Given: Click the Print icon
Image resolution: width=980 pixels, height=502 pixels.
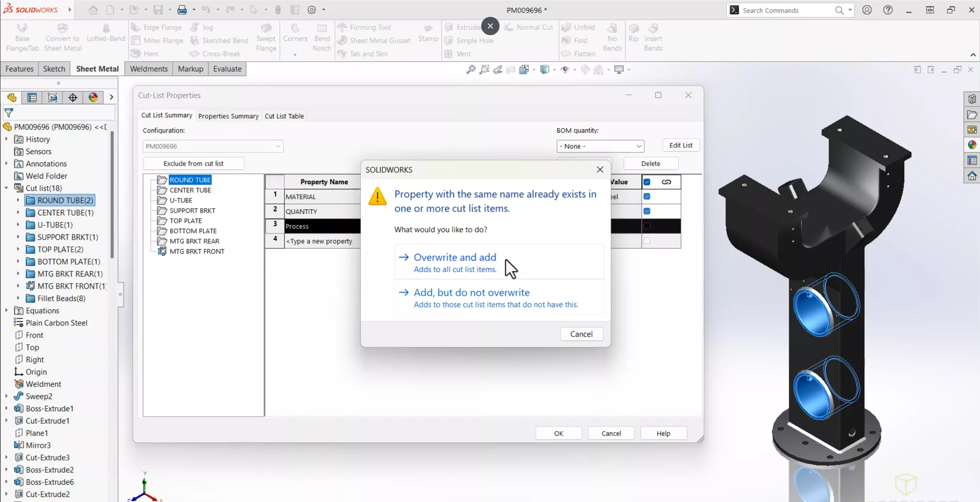Looking at the screenshot, I should click(182, 10).
